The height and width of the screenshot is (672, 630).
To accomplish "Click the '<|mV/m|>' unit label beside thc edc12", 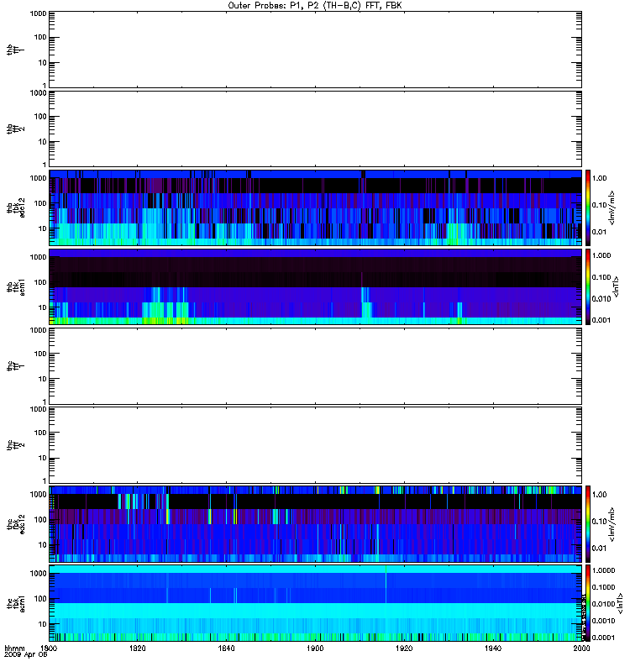I will pyautogui.click(x=612, y=523).
